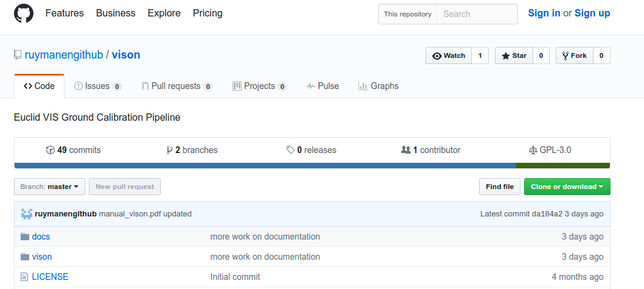The height and width of the screenshot is (289, 644).
Task: Switch to the Projects tab
Action: 259,86
